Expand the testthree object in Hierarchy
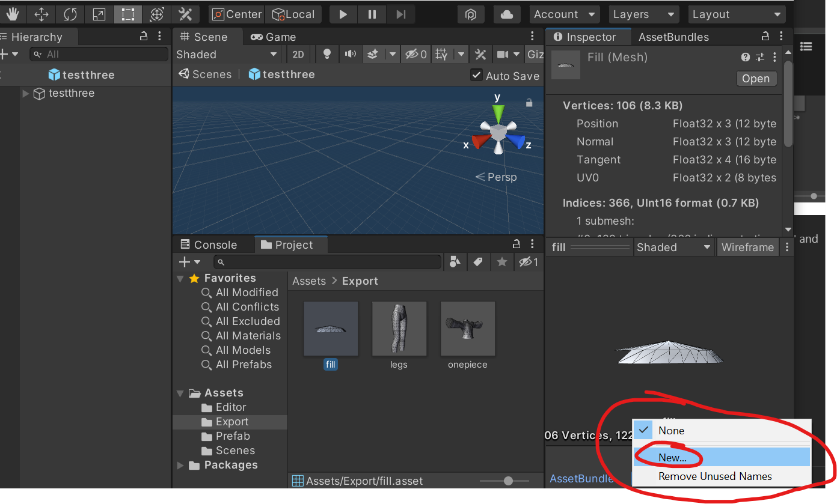The image size is (837, 504). [26, 93]
